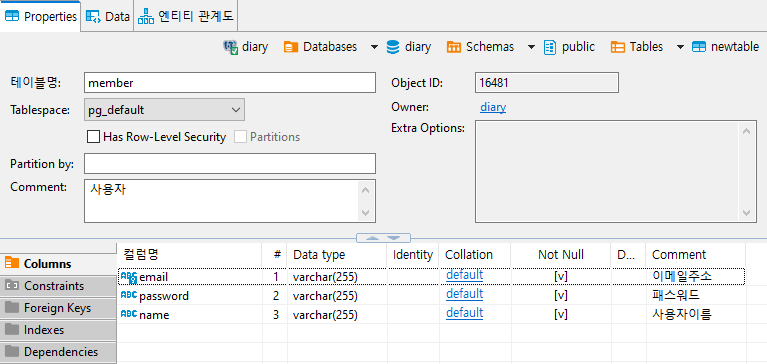This screenshot has width=767, height=364.
Task: Toggle Not Null [v] for name row
Action: tap(561, 315)
